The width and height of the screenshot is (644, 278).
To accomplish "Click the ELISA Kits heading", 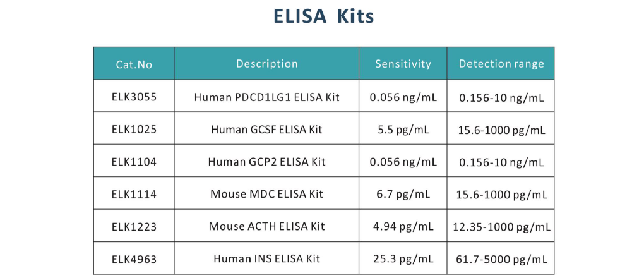I will click(x=324, y=16).
